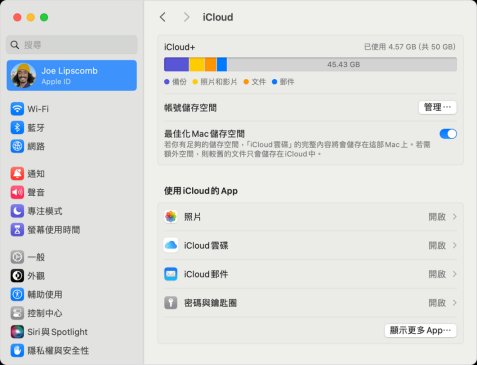Image resolution: width=478 pixels, height=365 pixels.
Task: Select 專注模式 label in the sidebar
Action: point(45,211)
